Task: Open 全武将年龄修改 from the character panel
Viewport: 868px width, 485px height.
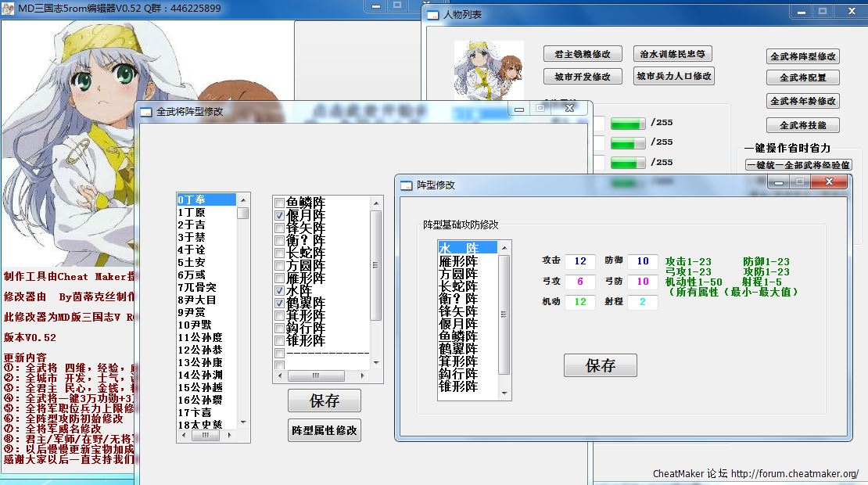Action: (802, 101)
